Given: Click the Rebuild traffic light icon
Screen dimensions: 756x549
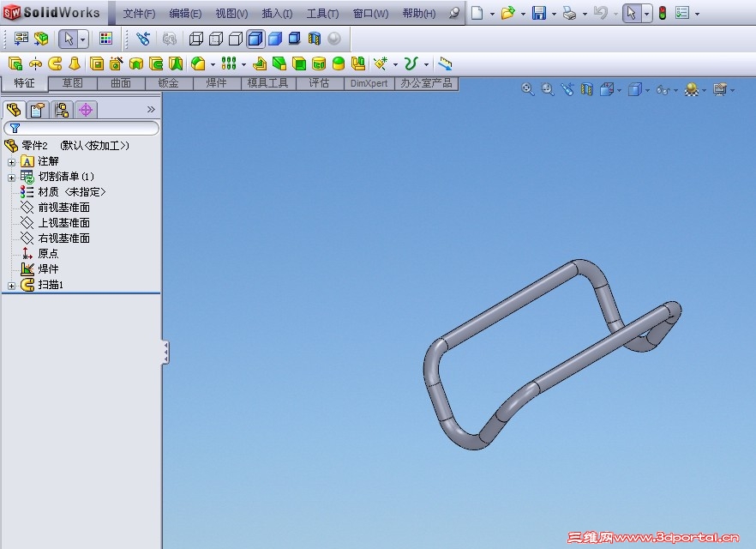Looking at the screenshot, I should (663, 13).
